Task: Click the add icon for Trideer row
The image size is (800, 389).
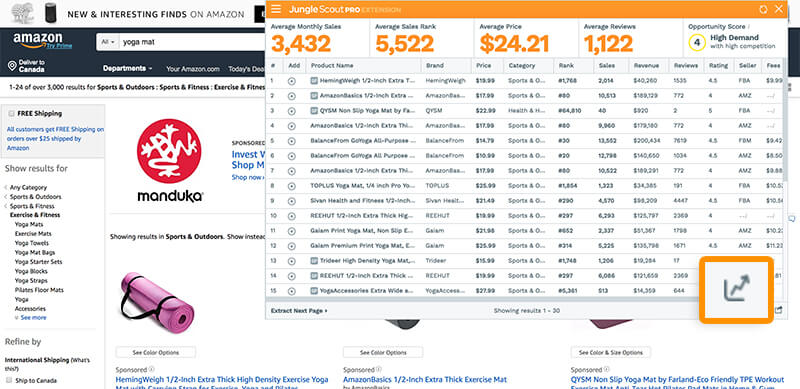Action: (291, 261)
